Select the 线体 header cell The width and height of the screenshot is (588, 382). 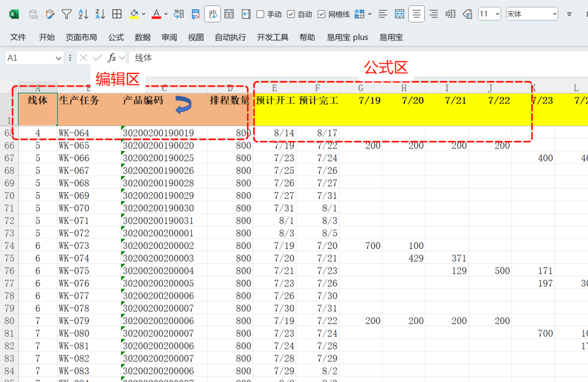click(38, 110)
